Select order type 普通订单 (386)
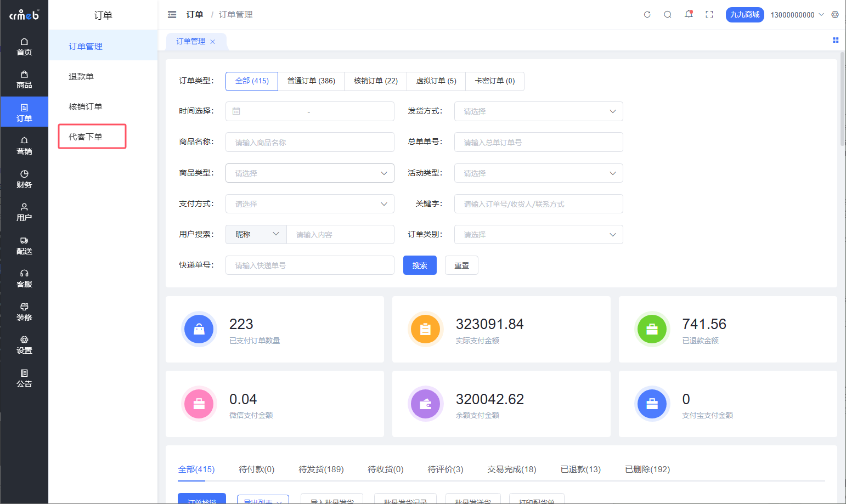Image resolution: width=846 pixels, height=504 pixels. [311, 81]
